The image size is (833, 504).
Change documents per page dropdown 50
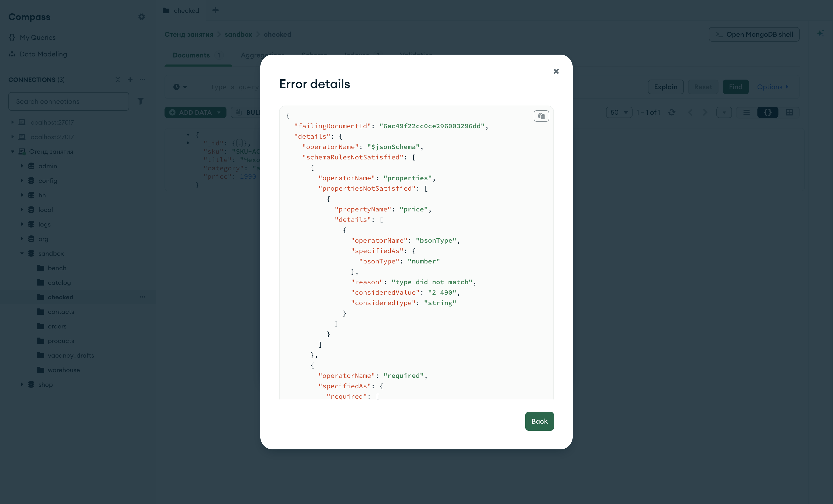point(619,113)
